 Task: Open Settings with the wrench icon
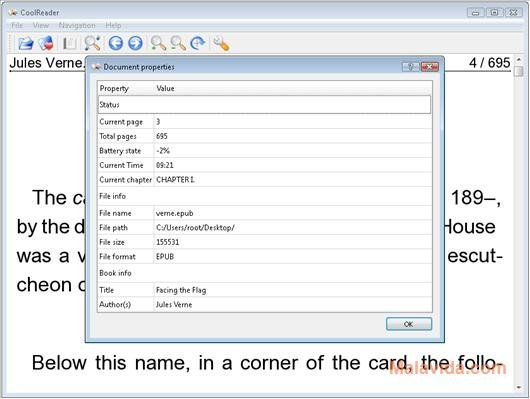221,43
